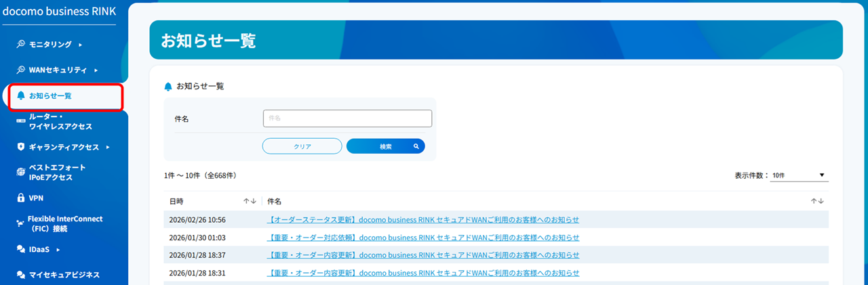Click the shield icon for ギャランティアクセス
This screenshot has width=868, height=285.
point(21,147)
